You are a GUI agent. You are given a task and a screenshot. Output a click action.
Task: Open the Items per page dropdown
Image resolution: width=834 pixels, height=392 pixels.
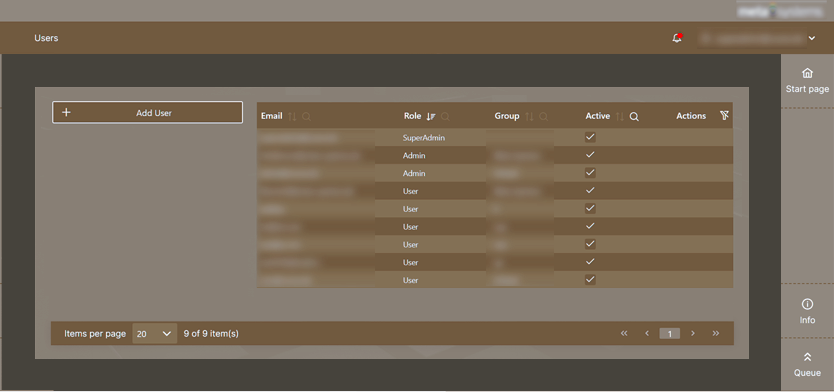click(x=154, y=333)
